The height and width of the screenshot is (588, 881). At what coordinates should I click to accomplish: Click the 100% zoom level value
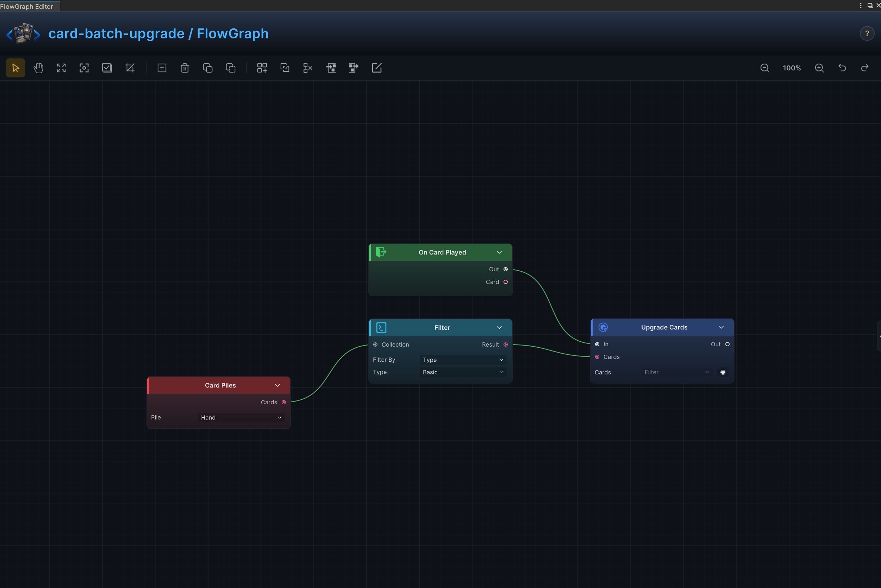[792, 68]
